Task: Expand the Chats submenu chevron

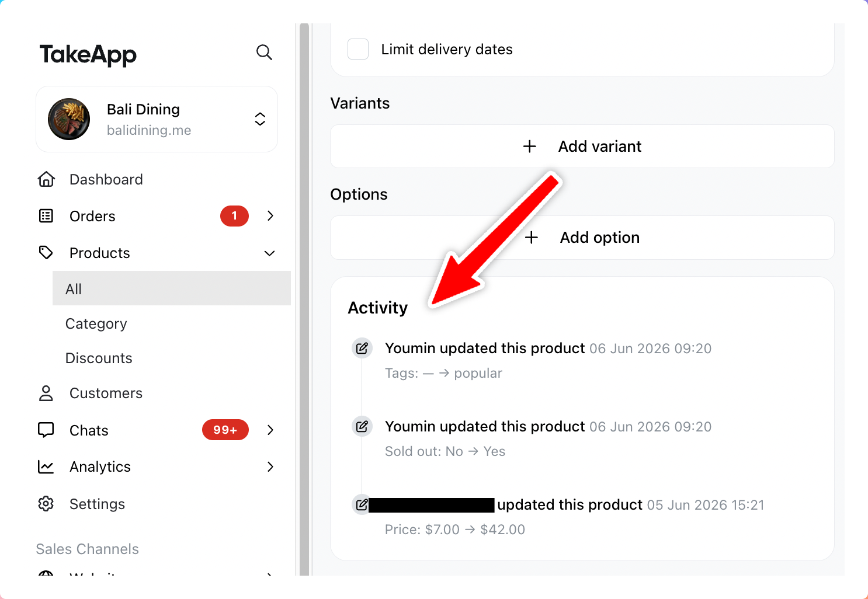Action: click(270, 430)
